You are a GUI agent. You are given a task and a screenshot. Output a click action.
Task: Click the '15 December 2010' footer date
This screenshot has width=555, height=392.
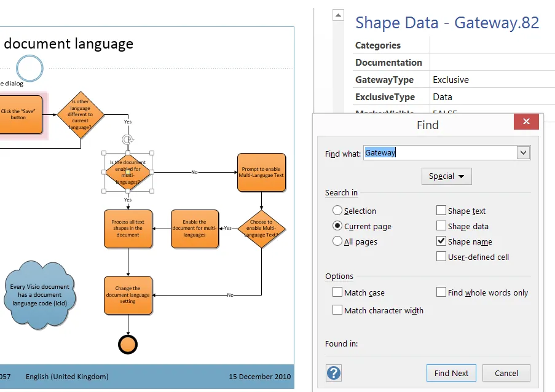(x=260, y=377)
